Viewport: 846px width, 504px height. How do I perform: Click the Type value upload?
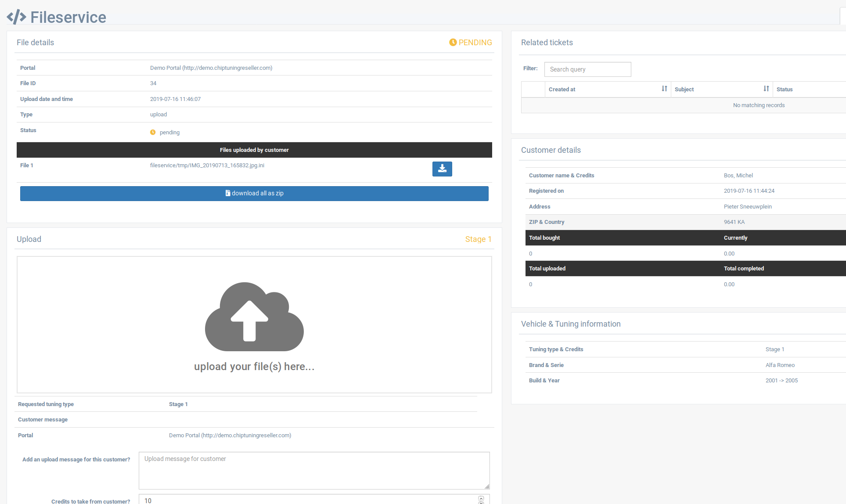pos(158,115)
